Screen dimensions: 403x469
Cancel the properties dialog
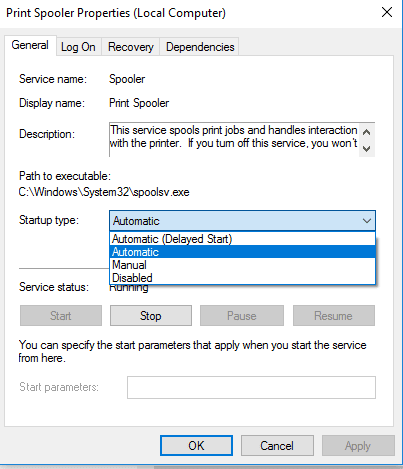click(x=277, y=446)
